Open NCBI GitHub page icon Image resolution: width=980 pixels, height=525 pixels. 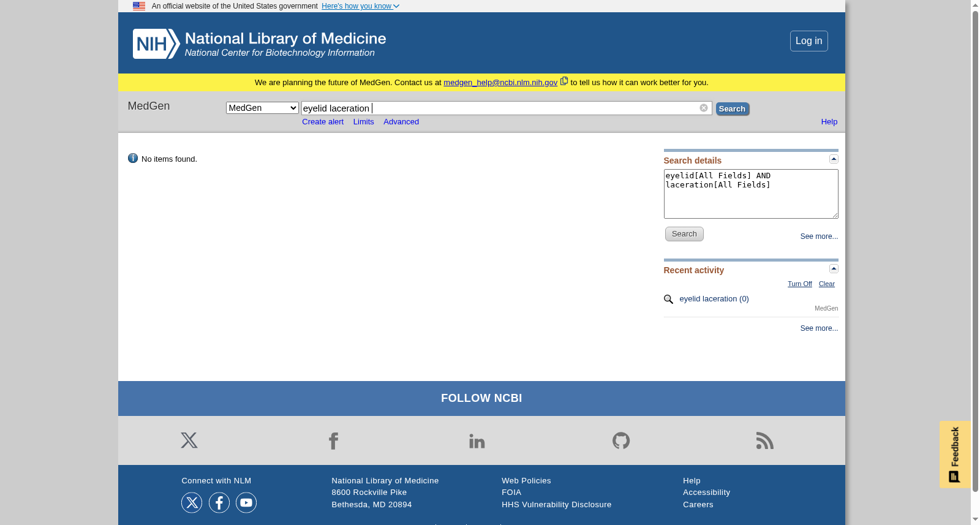(621, 440)
